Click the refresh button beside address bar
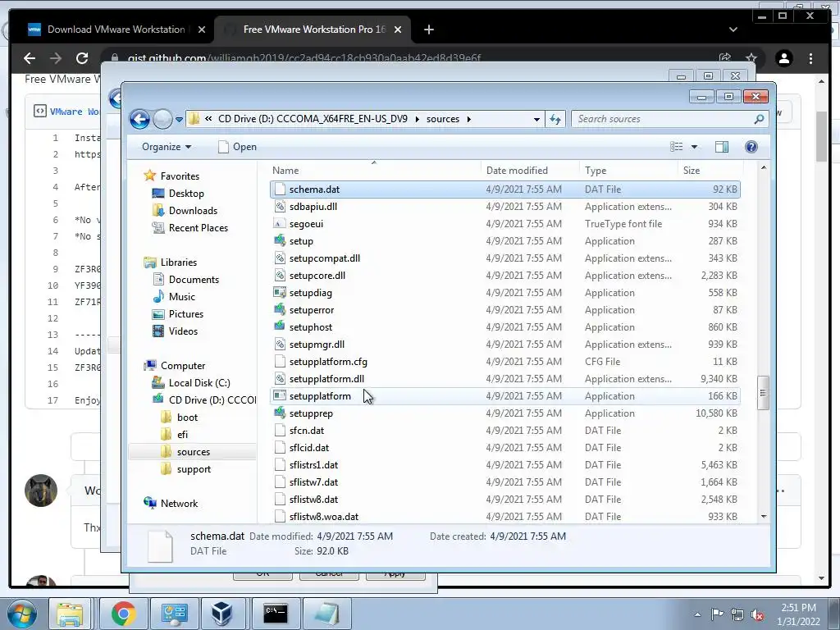 555,119
